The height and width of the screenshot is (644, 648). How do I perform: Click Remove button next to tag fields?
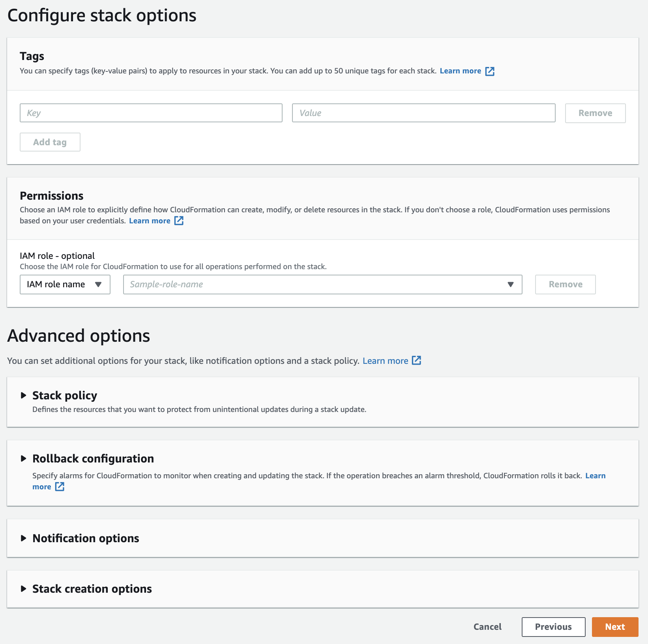[x=595, y=113]
